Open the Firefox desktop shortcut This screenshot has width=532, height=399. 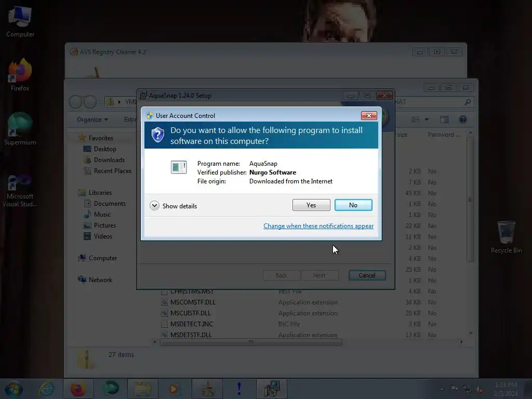coord(20,75)
